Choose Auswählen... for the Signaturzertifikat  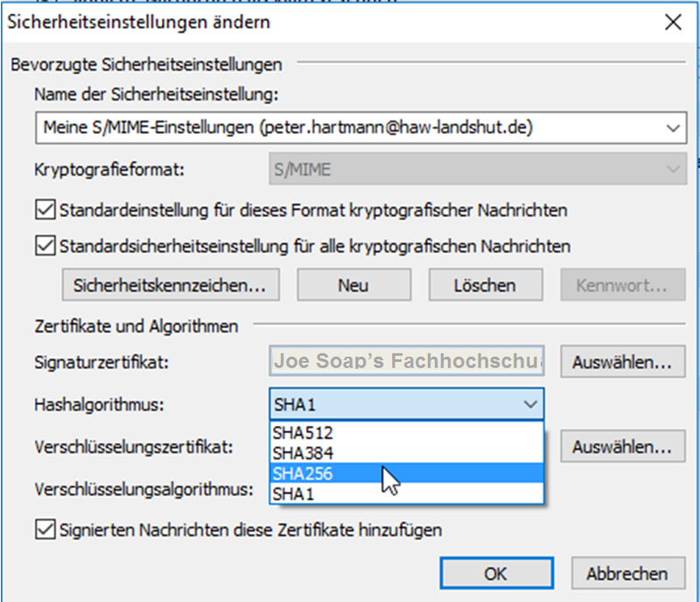pyautogui.click(x=623, y=360)
